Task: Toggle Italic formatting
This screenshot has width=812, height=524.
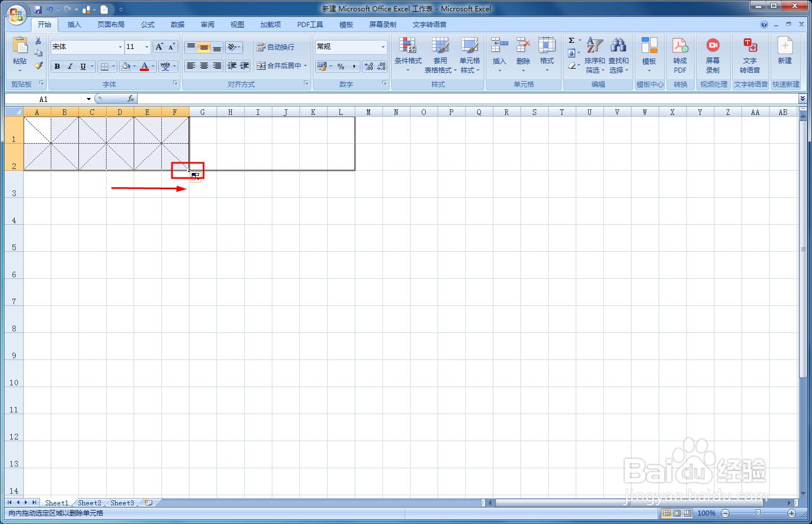Action: 70,66
